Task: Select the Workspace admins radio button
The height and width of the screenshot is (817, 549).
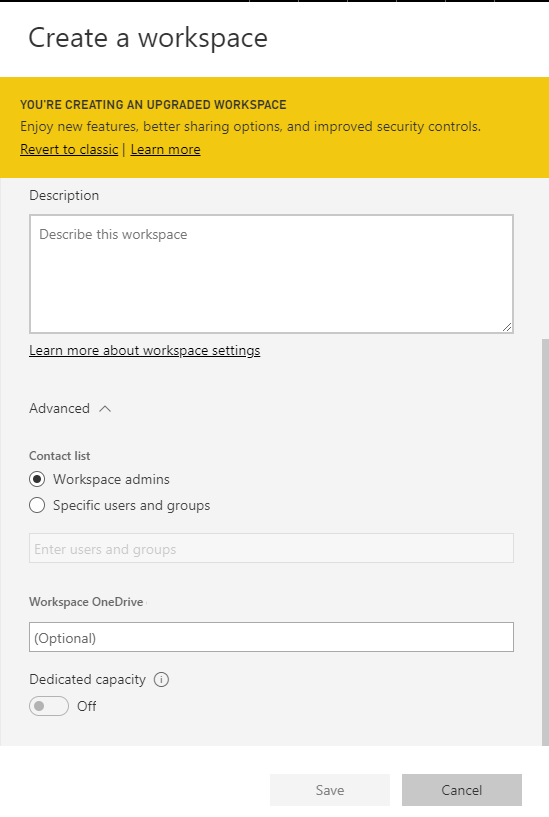Action: 37,479
